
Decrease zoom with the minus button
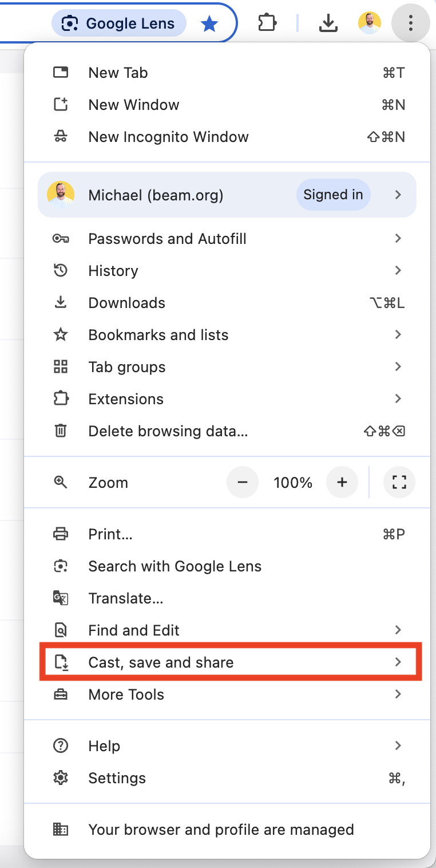pyautogui.click(x=243, y=483)
